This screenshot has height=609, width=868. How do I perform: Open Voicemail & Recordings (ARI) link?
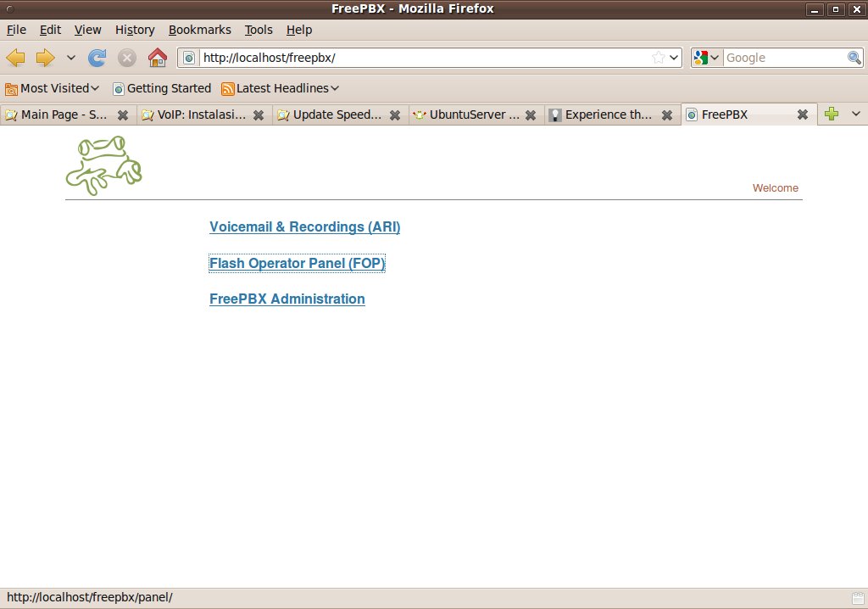(304, 227)
